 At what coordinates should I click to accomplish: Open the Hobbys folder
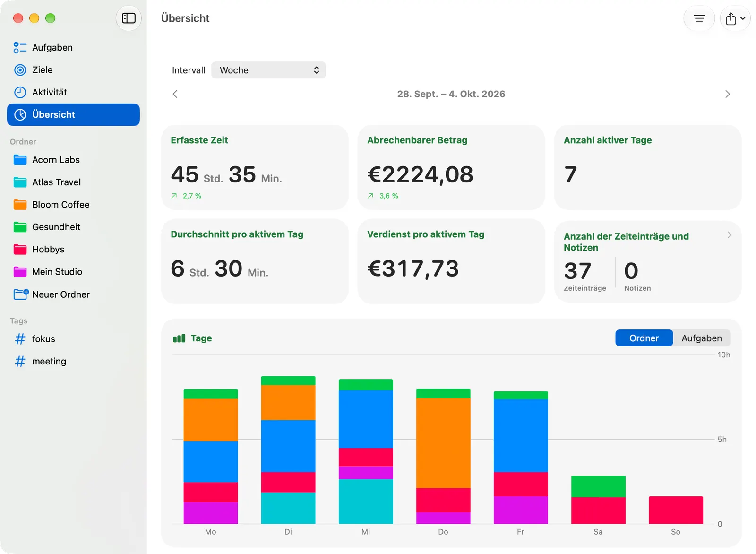(73, 249)
